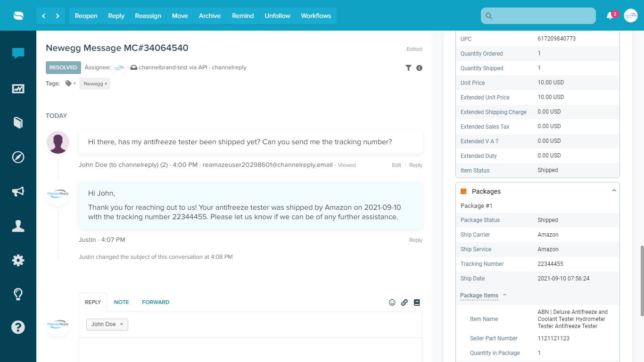
Task: Open response templates book icon
Action: click(x=417, y=303)
